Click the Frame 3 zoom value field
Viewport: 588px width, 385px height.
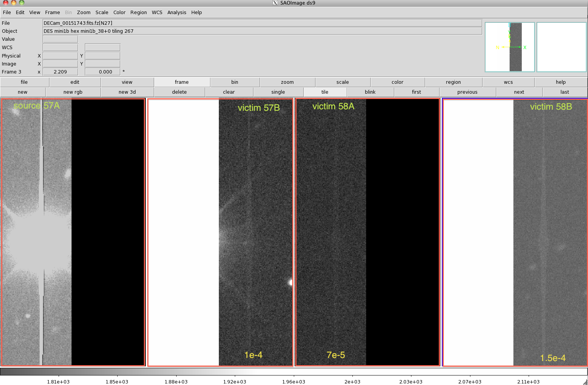coord(61,72)
